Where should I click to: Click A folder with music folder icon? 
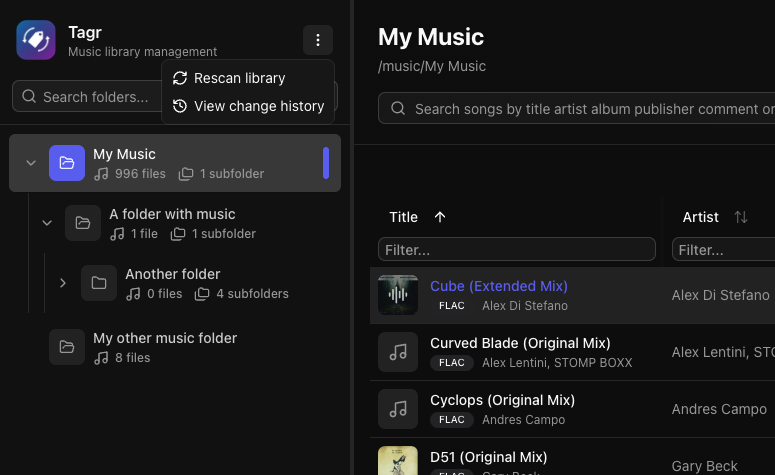click(83, 223)
